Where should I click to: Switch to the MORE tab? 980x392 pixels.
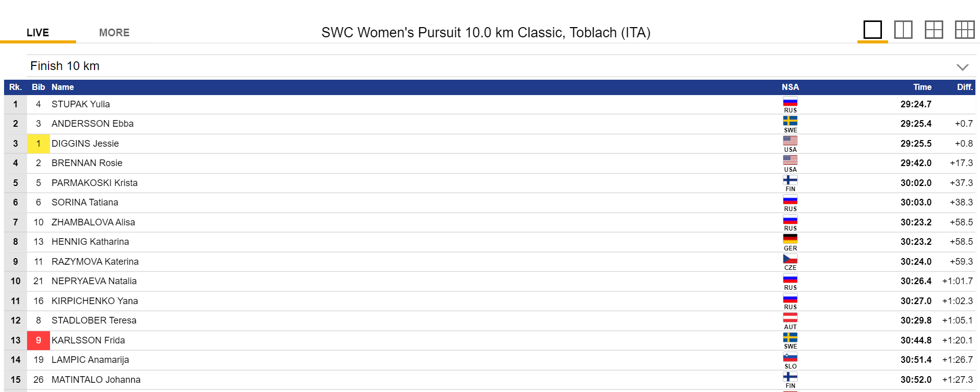tap(114, 33)
